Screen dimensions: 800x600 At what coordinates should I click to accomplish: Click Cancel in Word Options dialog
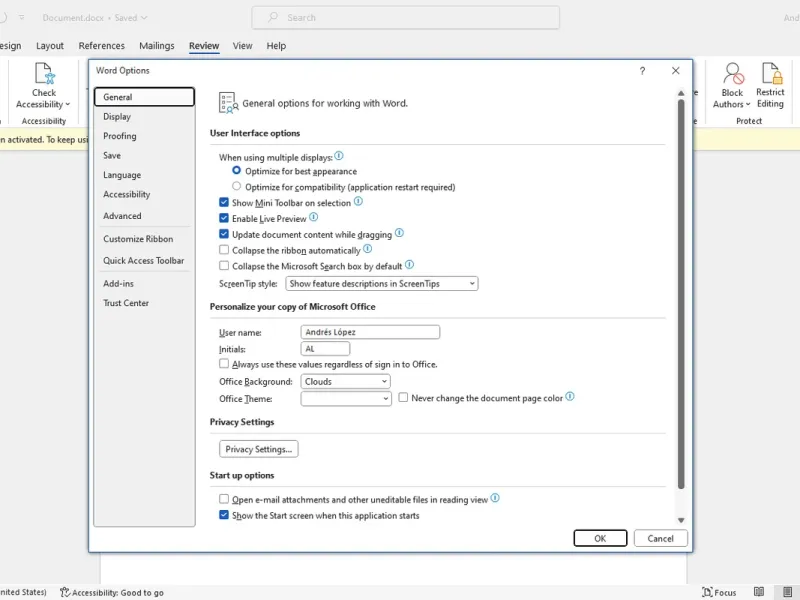click(661, 538)
